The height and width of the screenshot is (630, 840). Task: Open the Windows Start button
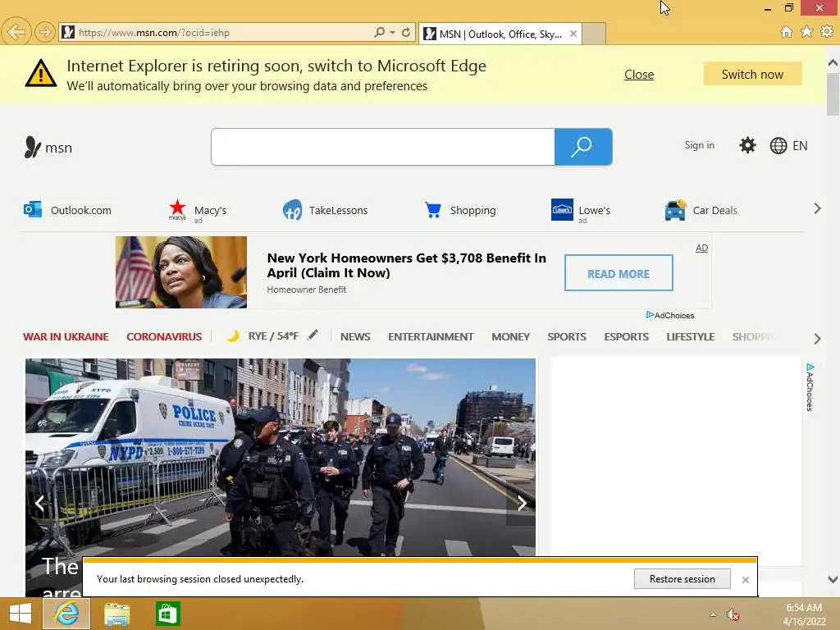click(20, 614)
